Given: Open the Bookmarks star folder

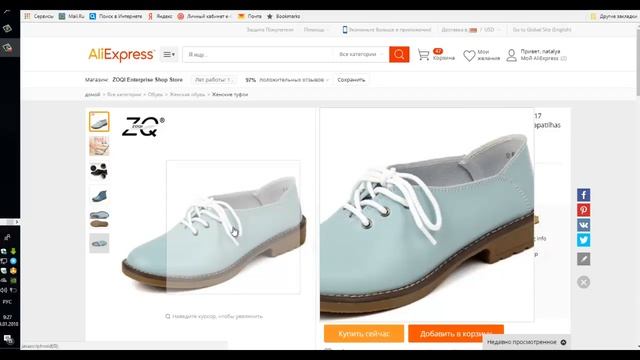Looking at the screenshot, I should tap(283, 16).
